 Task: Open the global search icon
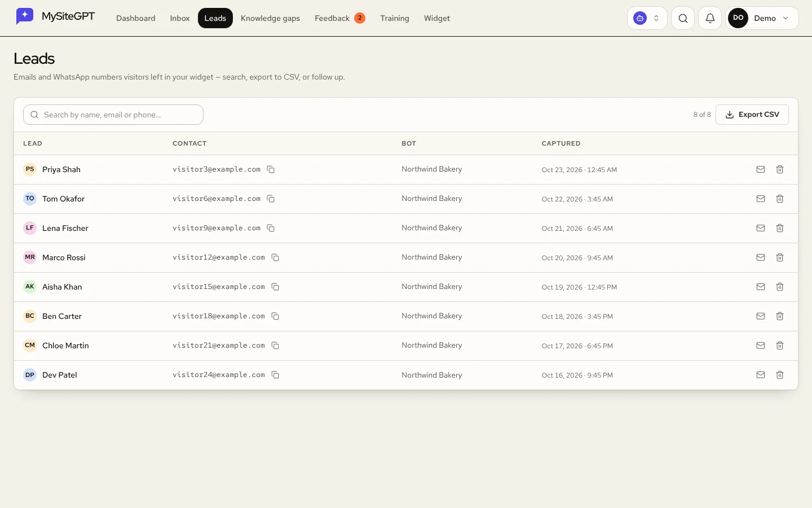click(683, 18)
